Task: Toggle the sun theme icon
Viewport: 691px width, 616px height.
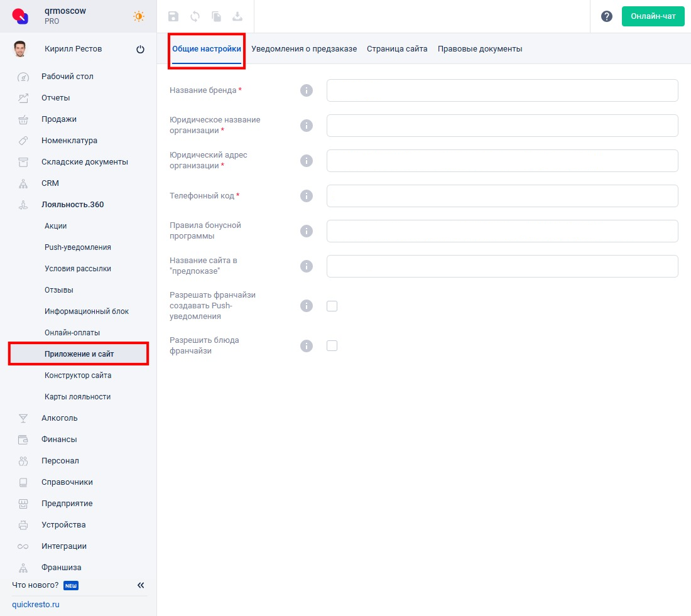Action: [x=139, y=16]
